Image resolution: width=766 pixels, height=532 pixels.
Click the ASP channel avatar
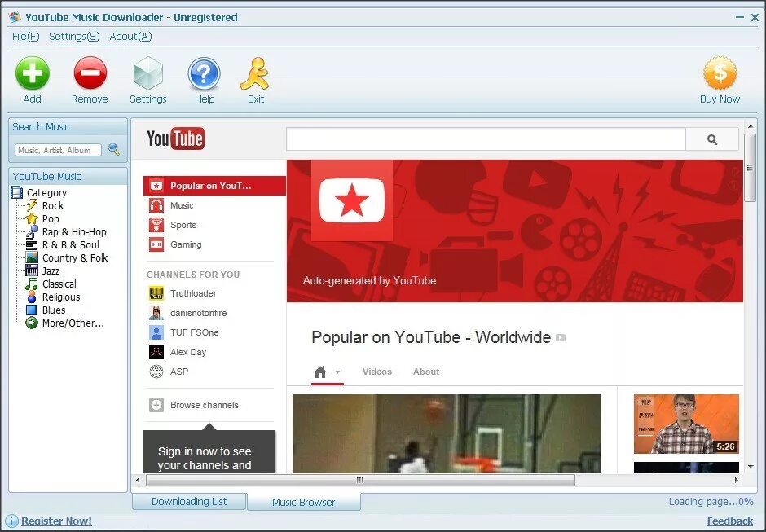click(156, 372)
